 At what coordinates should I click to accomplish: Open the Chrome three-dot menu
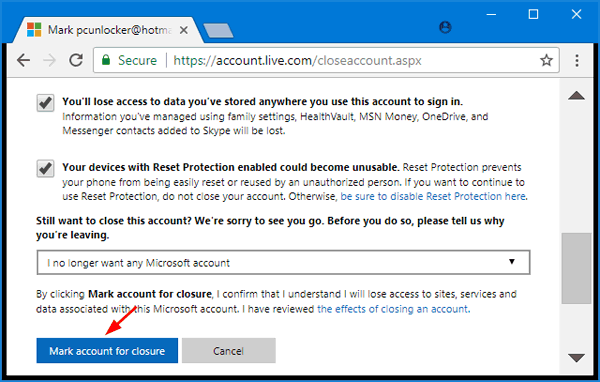(577, 60)
